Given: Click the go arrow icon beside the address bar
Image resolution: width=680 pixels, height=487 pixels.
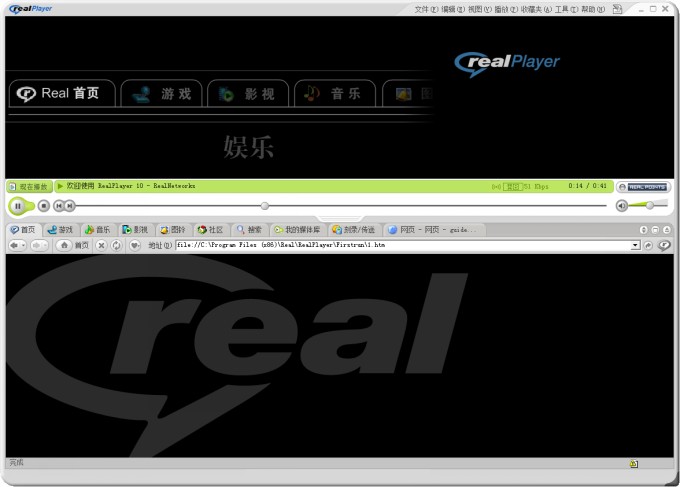Looking at the screenshot, I should [648, 245].
